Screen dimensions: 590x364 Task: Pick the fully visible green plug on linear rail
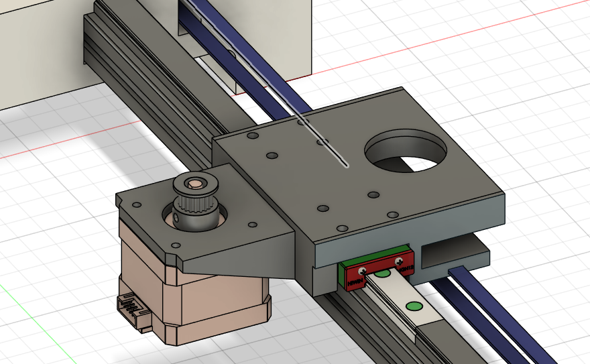pyautogui.click(x=415, y=306)
